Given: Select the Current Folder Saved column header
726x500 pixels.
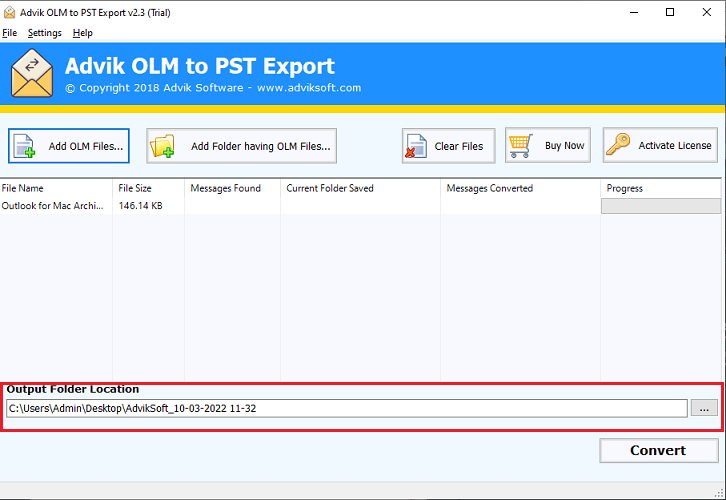Looking at the screenshot, I should click(x=360, y=188).
